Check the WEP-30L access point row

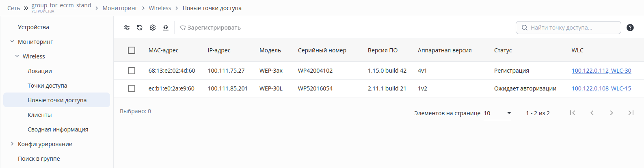tap(132, 88)
